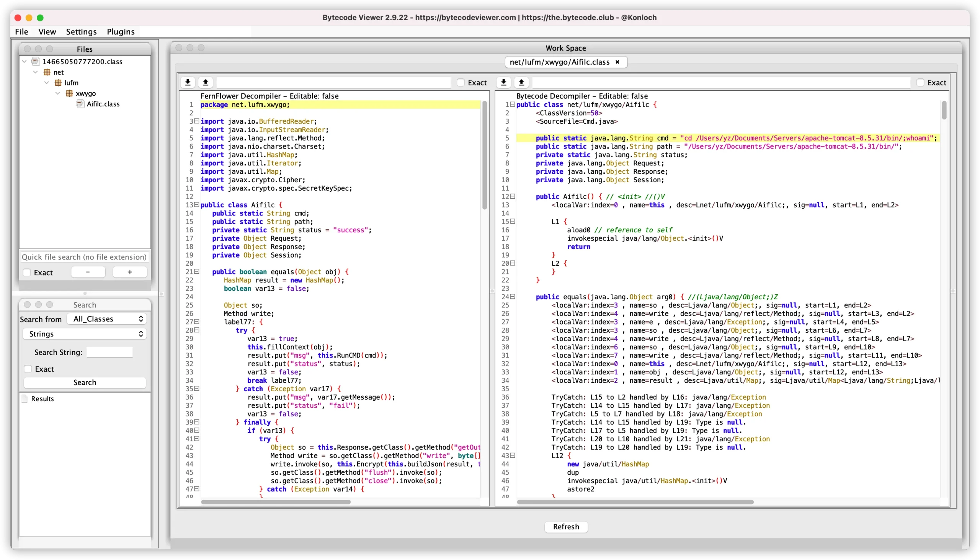Toggle Exact checkbox in FernFlower pane

[461, 83]
